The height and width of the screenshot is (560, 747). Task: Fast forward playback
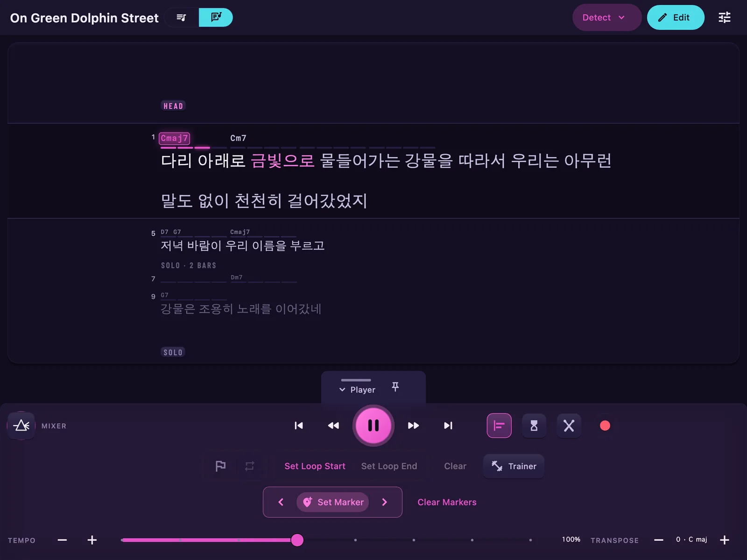tap(413, 426)
